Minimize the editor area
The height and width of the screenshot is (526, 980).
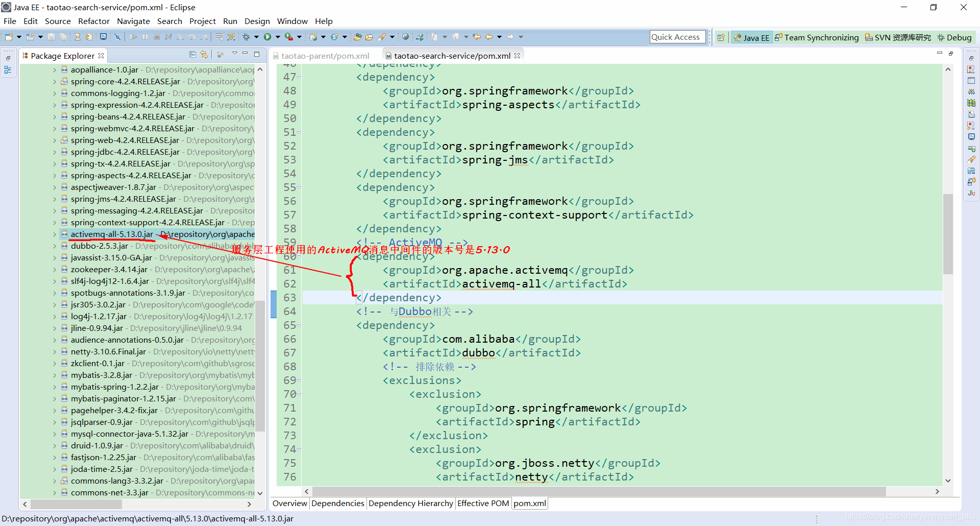coord(939,53)
